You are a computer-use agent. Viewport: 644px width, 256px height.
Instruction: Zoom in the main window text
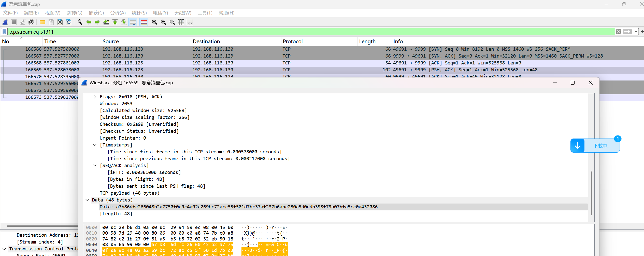point(154,22)
